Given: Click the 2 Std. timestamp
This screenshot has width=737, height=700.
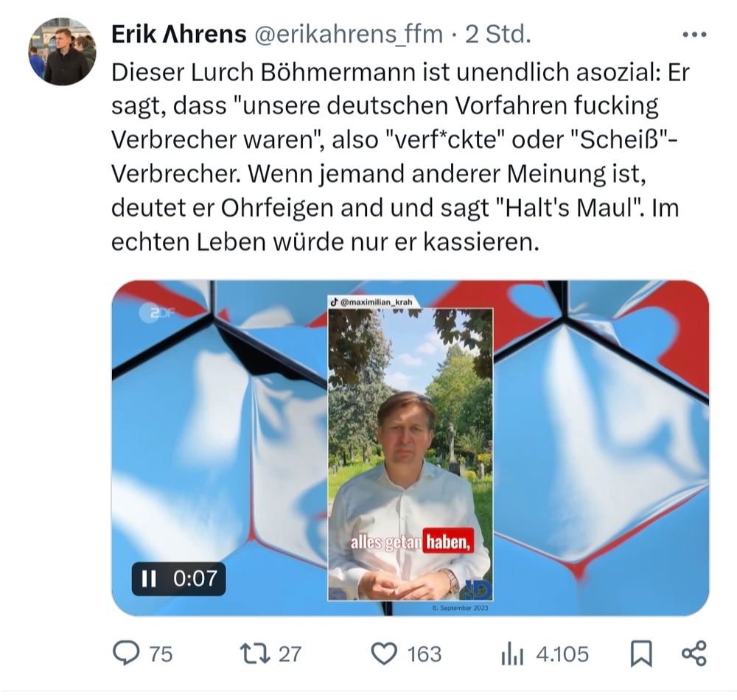Looking at the screenshot, I should (498, 35).
